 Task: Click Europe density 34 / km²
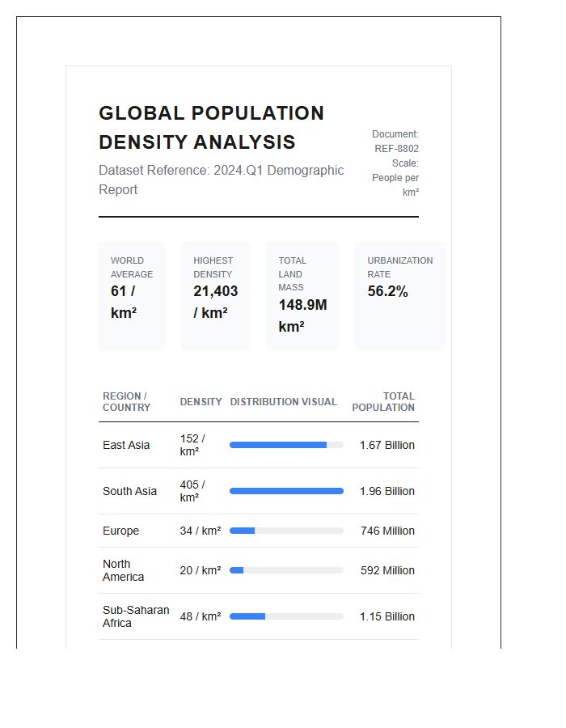[x=201, y=531]
